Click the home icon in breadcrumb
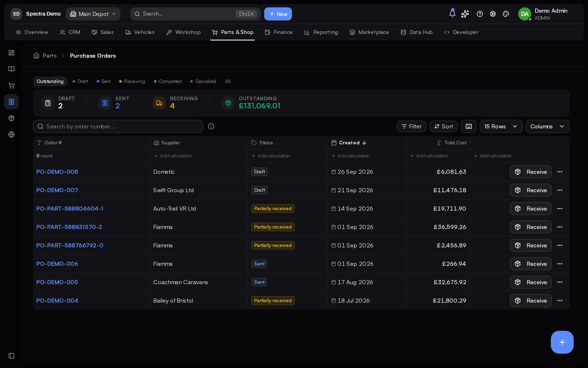Viewport: 588px width, 368px height. pos(36,56)
